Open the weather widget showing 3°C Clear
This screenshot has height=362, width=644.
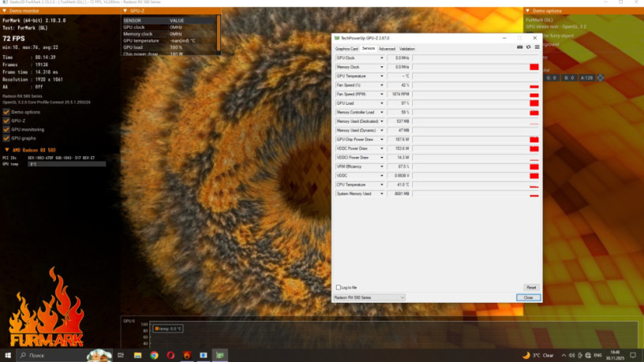pyautogui.click(x=538, y=355)
